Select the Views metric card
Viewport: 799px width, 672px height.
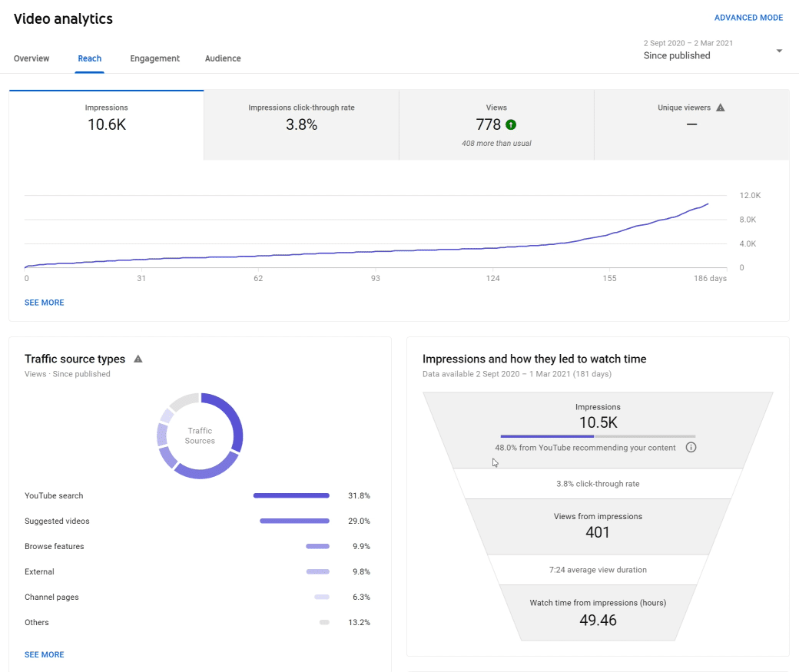point(496,125)
